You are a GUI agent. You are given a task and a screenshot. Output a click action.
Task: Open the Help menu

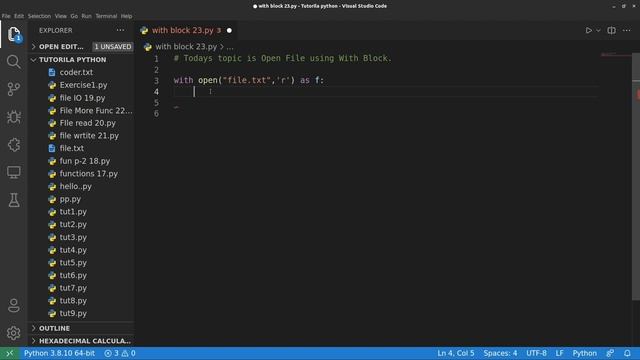click(127, 16)
